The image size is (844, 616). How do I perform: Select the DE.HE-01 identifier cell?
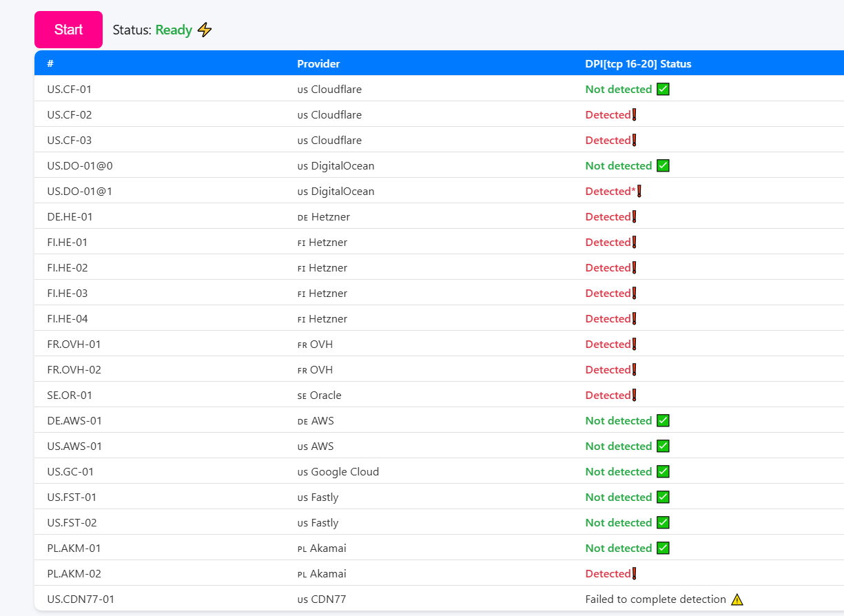point(70,216)
